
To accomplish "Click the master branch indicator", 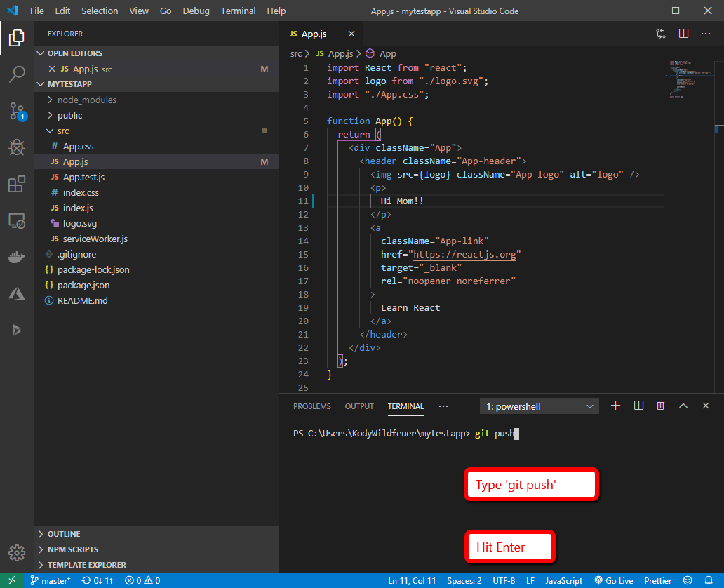I will pos(51,580).
